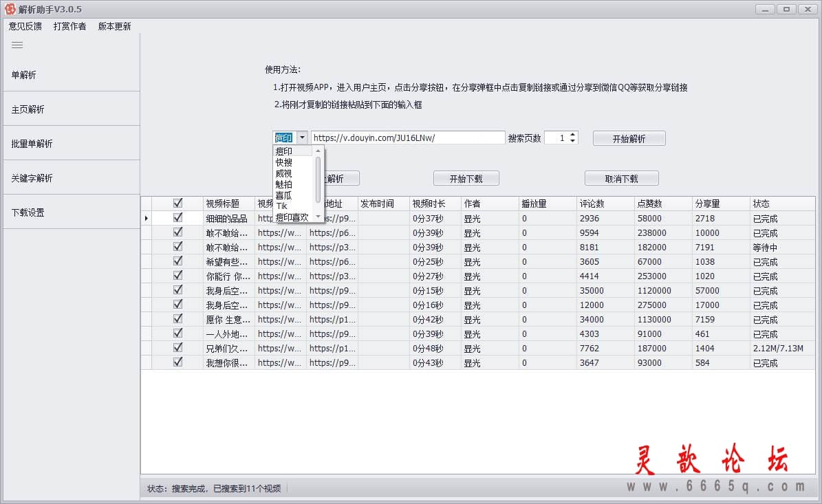Viewport: 822px width, 504px height.
Task: Sort by the 点赞数 column header
Action: 662,204
